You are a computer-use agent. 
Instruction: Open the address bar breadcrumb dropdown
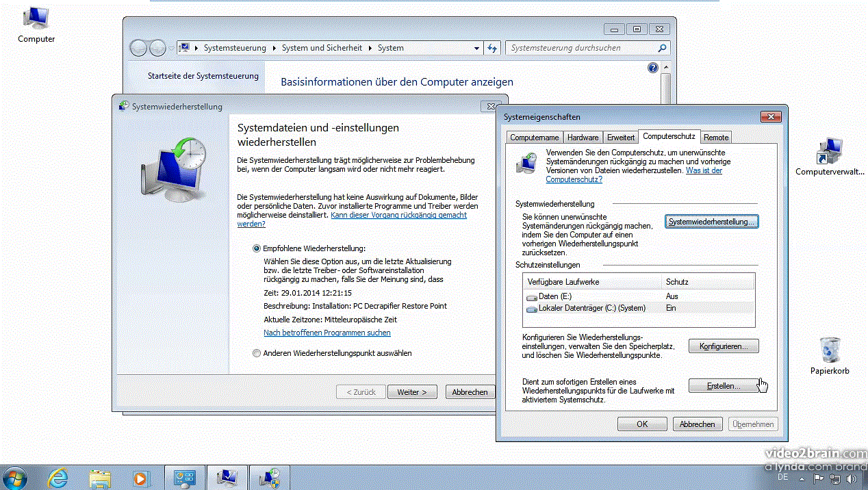476,48
